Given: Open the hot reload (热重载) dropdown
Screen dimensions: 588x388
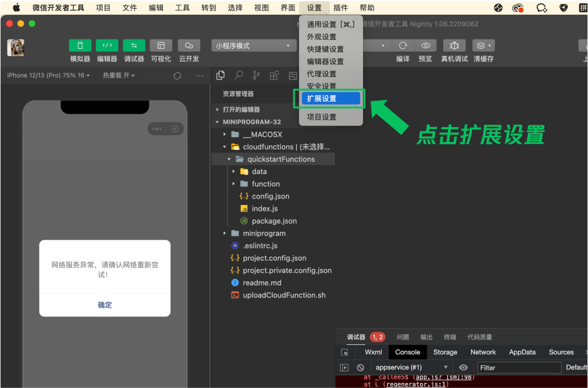Looking at the screenshot, I should point(119,75).
